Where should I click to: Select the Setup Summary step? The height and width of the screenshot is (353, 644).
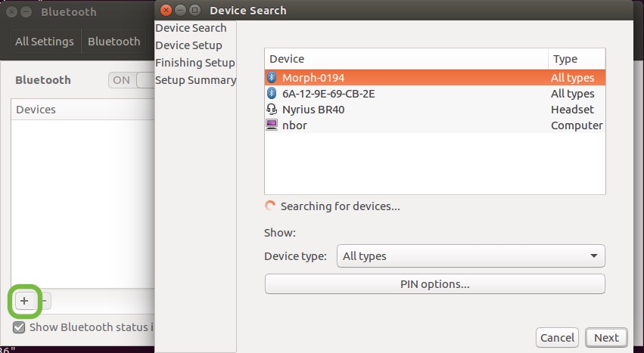click(195, 80)
